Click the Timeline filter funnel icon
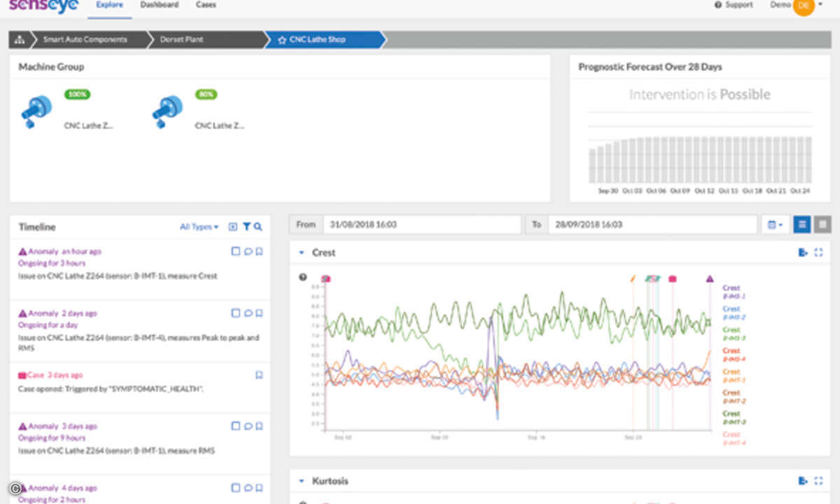The width and height of the screenshot is (840, 504). pos(246,227)
